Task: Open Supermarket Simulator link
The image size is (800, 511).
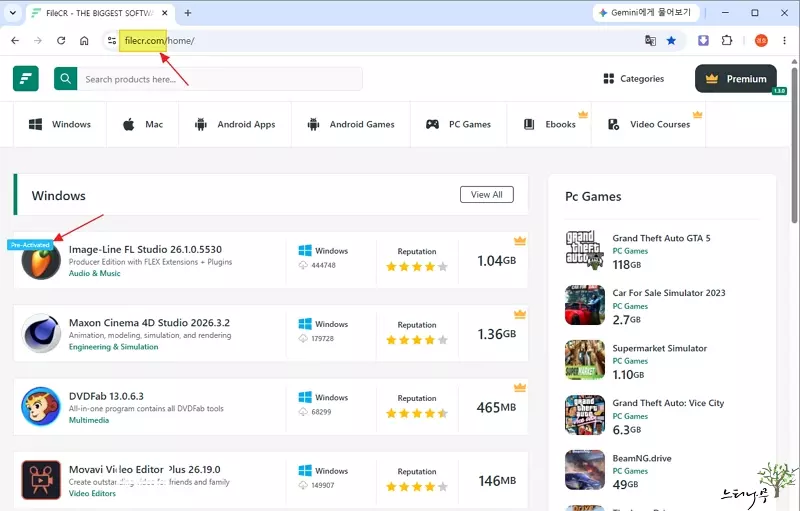Action: click(660, 348)
